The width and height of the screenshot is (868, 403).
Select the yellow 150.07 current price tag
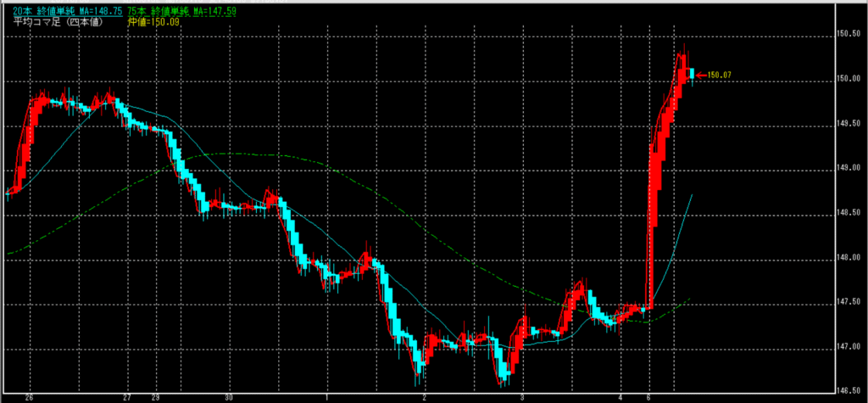(719, 76)
